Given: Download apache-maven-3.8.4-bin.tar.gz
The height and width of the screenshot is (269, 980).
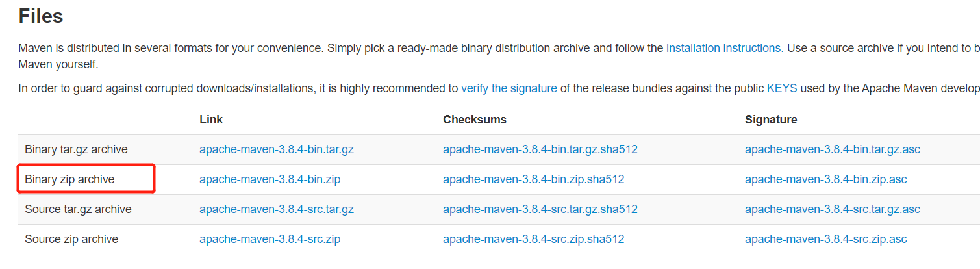Looking at the screenshot, I should [277, 149].
